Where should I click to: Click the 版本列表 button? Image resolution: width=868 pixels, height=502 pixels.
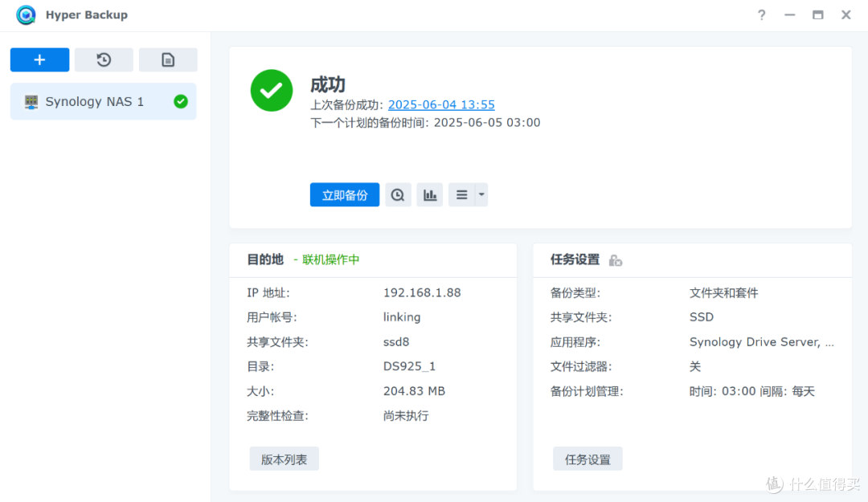coord(284,459)
